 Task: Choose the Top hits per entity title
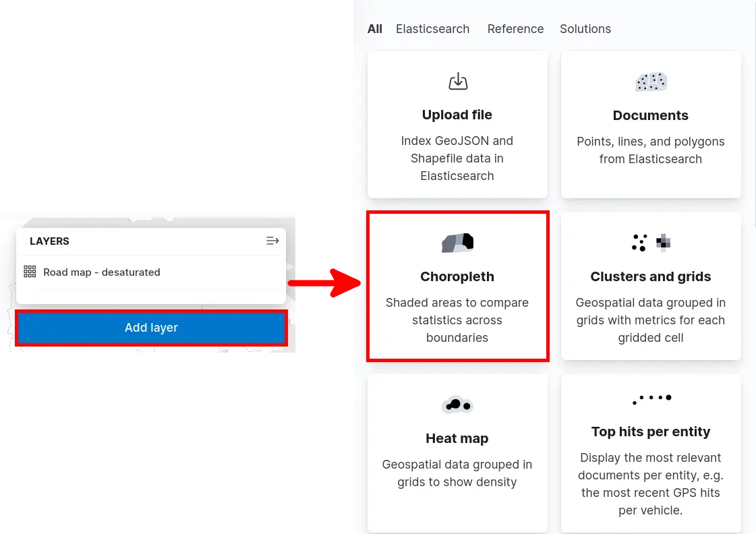(651, 432)
